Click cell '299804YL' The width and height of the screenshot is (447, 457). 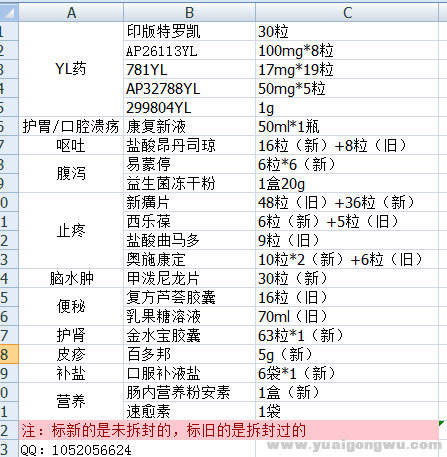189,107
